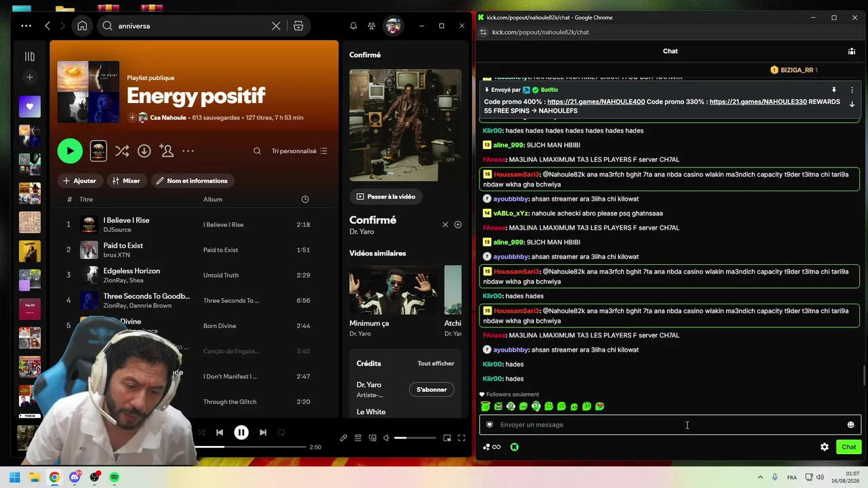Open Spotify from the Windows taskbar

[115, 477]
